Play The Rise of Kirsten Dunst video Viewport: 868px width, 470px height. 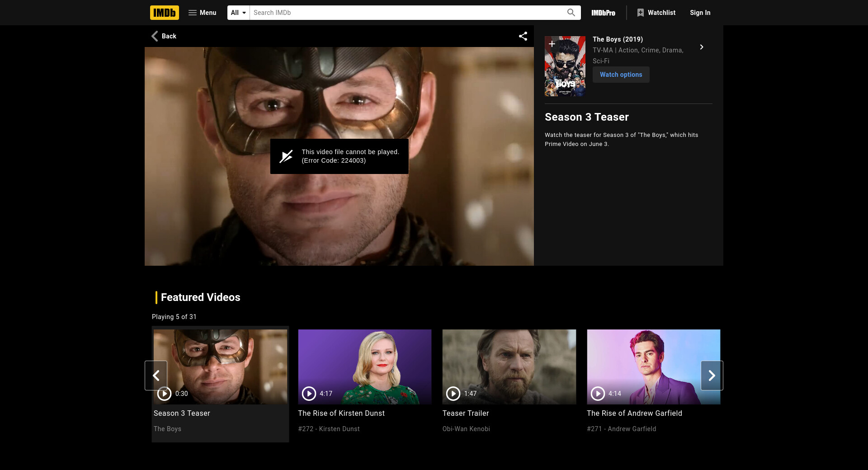pyautogui.click(x=364, y=367)
